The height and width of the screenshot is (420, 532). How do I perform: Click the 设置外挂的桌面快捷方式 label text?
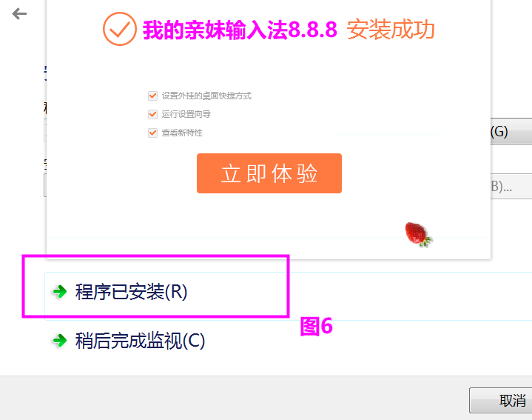pyautogui.click(x=206, y=96)
